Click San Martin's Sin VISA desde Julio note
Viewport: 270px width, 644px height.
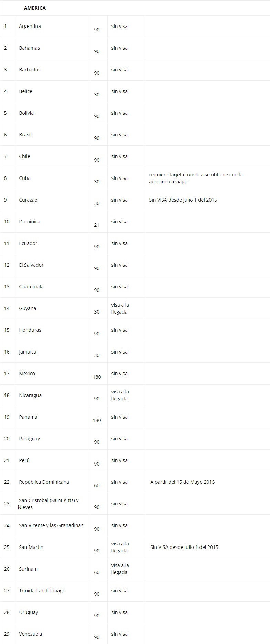point(184,547)
